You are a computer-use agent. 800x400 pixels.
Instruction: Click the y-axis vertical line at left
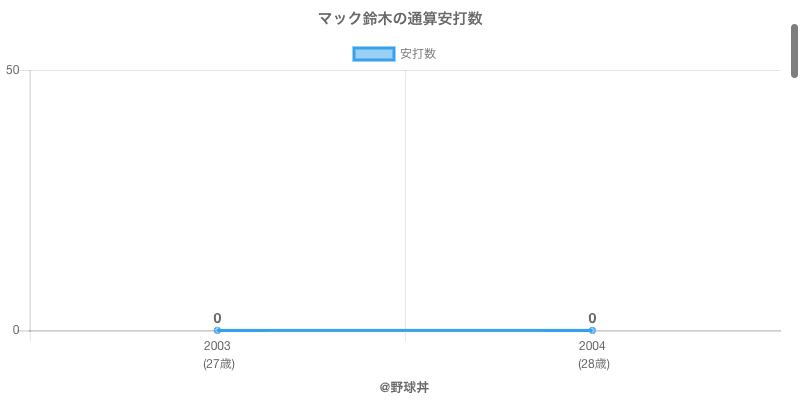click(x=30, y=200)
